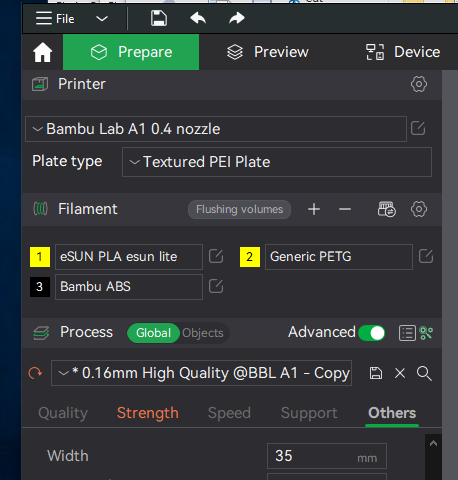The width and height of the screenshot is (458, 480).
Task: Select Objects process mode
Action: point(203,333)
